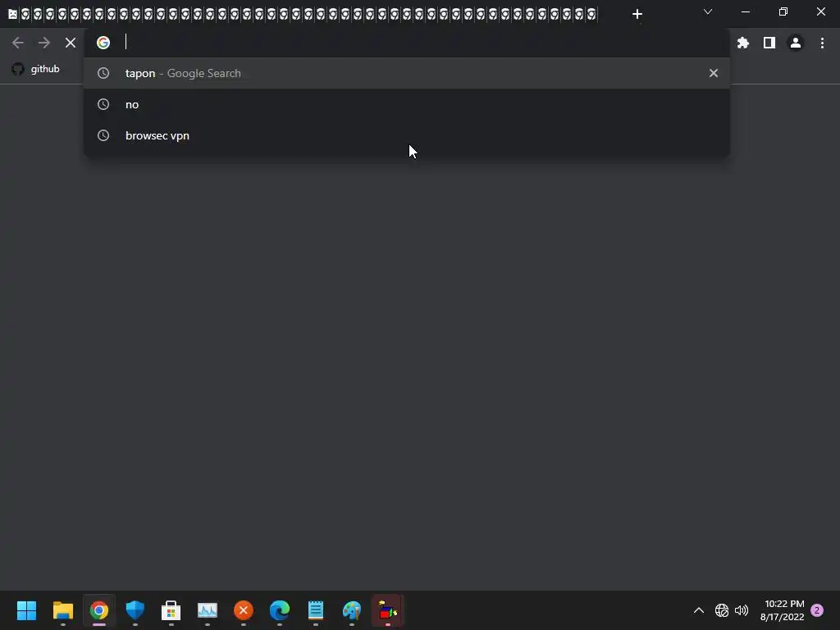Open File Explorer from taskbar

click(62, 610)
